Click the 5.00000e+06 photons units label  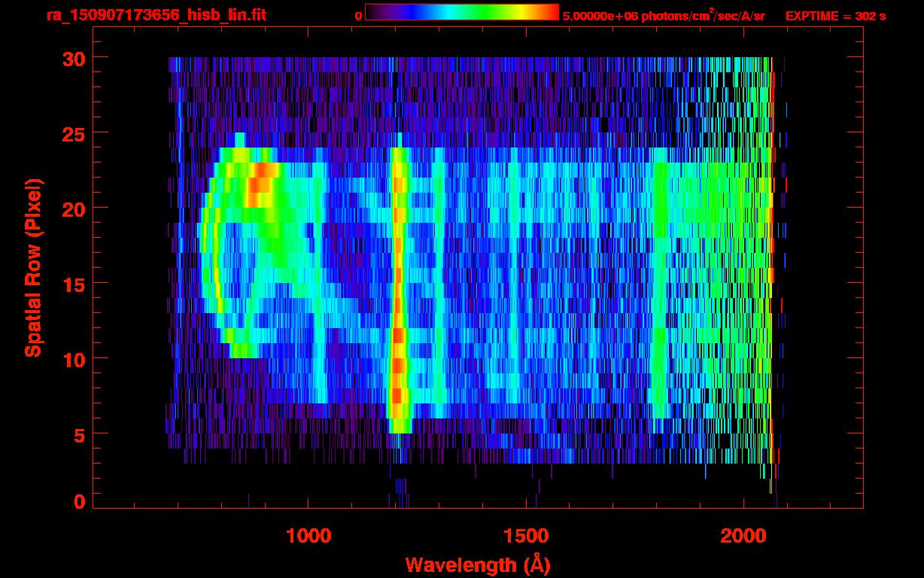(664, 16)
